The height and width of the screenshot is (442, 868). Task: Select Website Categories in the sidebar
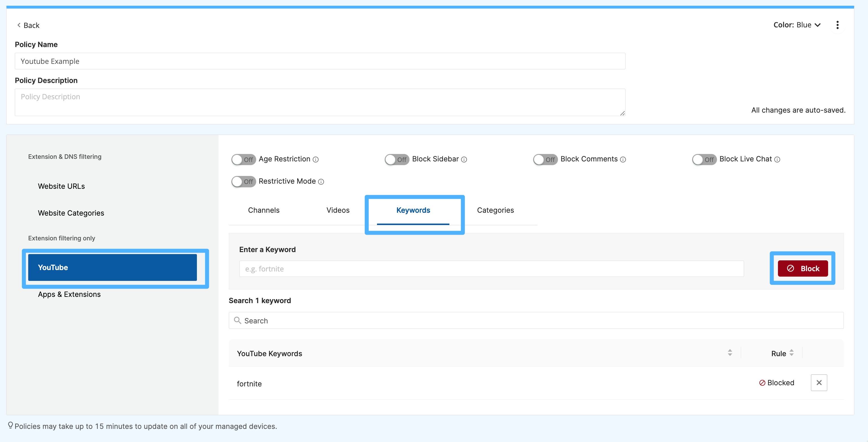71,213
